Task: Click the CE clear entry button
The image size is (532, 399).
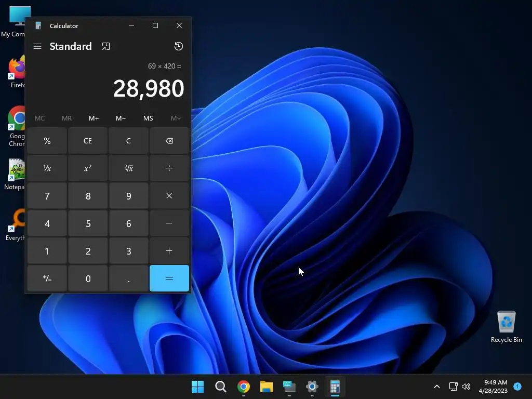Action: pos(87,141)
